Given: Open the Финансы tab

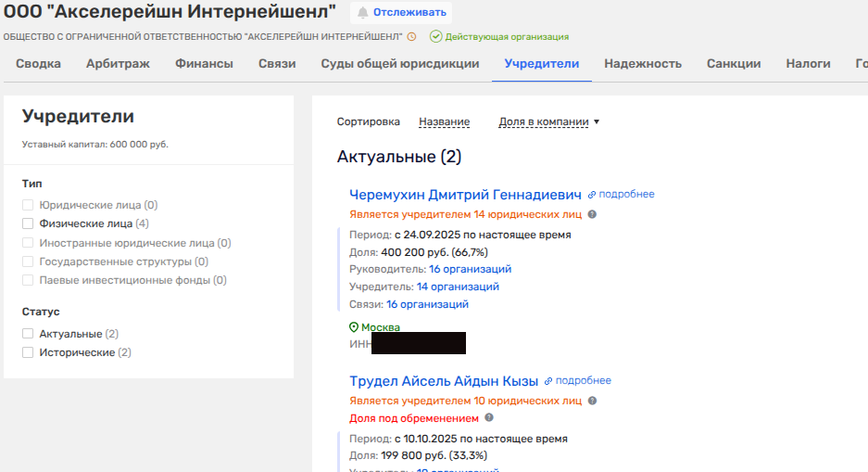Looking at the screenshot, I should [x=204, y=64].
